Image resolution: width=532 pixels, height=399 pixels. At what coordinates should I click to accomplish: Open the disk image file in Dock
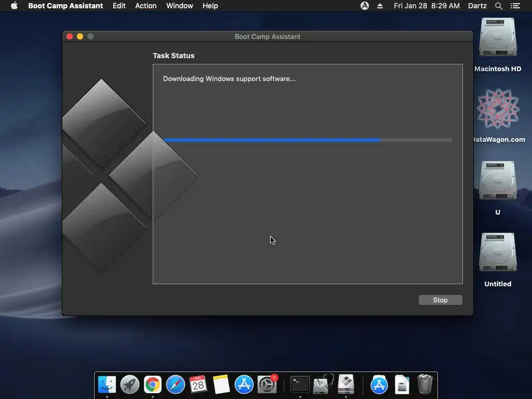(402, 385)
